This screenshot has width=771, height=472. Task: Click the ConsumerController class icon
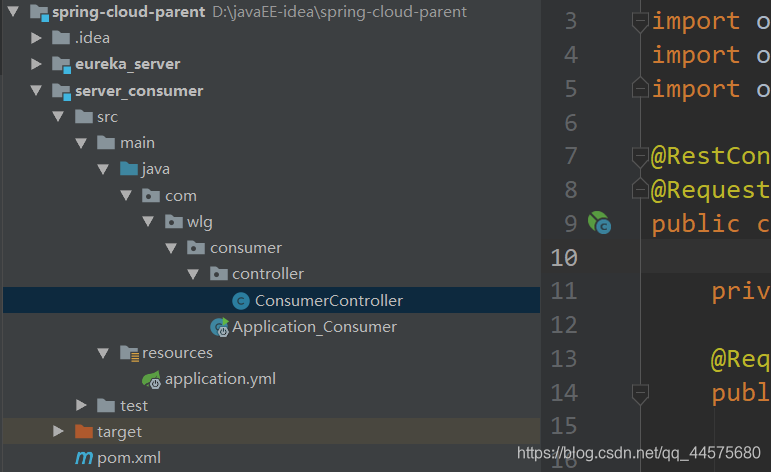click(240, 301)
